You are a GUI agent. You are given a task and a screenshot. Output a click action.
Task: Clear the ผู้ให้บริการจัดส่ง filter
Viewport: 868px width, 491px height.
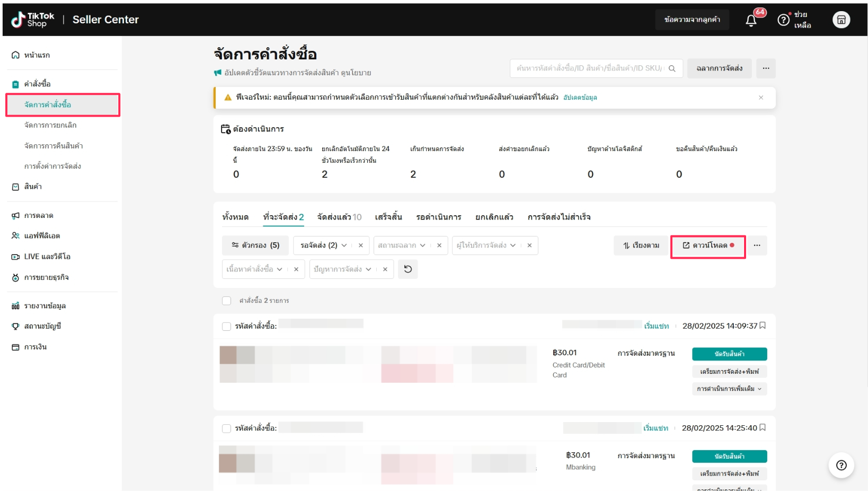click(529, 245)
